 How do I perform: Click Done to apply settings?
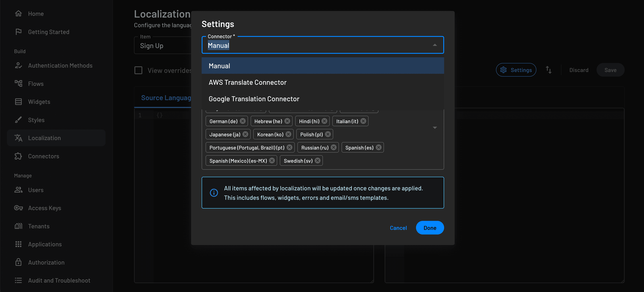[430, 227]
